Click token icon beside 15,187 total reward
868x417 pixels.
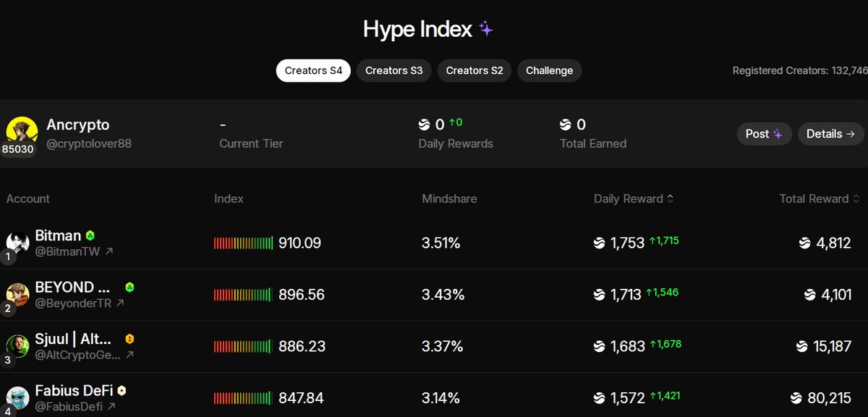[x=801, y=346]
